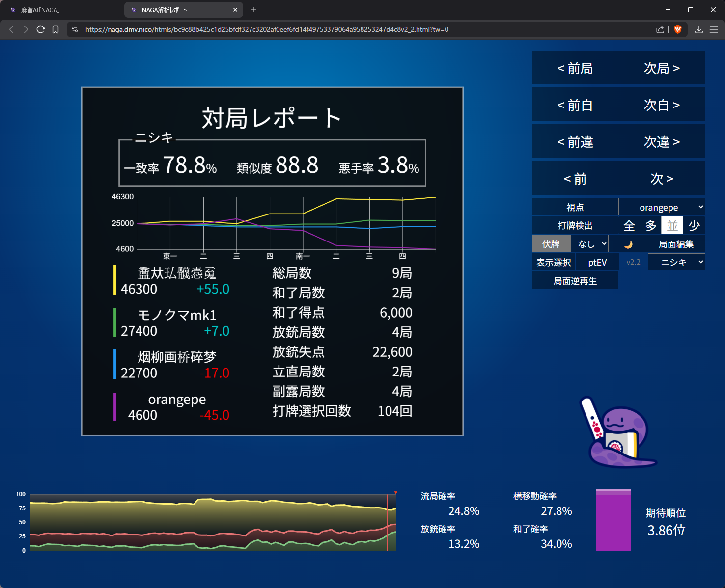
Task: Toggle the crescent moon night mode icon
Action: pyautogui.click(x=628, y=244)
